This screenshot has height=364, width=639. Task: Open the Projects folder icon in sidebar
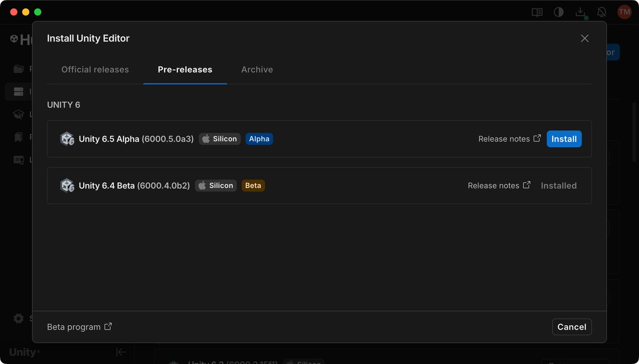[x=19, y=69]
